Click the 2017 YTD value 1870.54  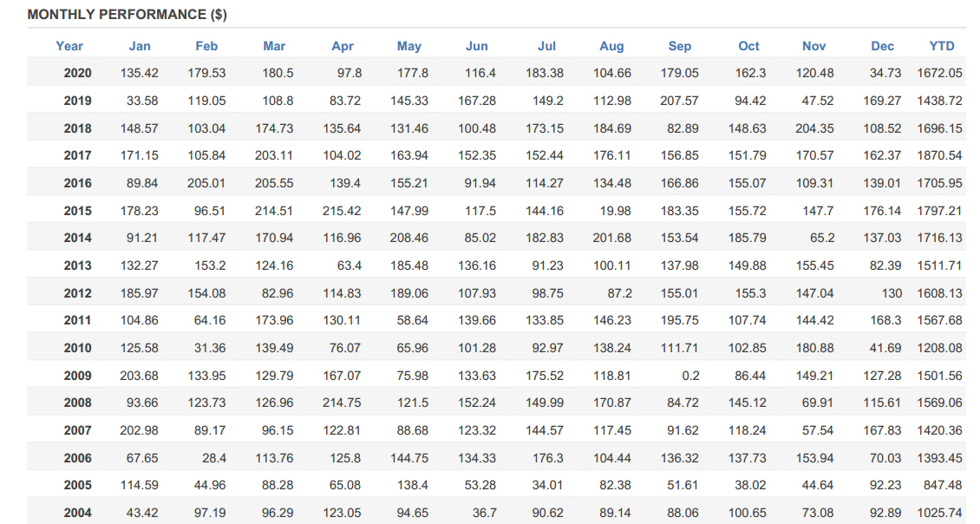click(939, 155)
